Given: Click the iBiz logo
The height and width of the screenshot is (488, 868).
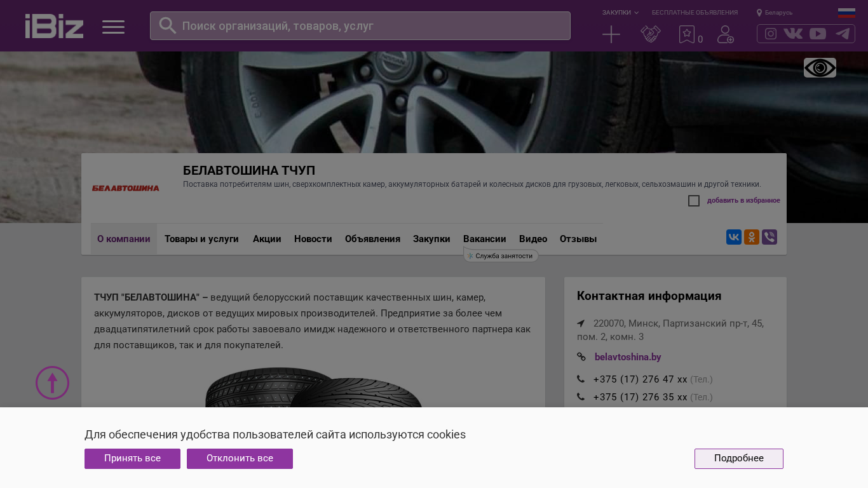Looking at the screenshot, I should (x=54, y=26).
